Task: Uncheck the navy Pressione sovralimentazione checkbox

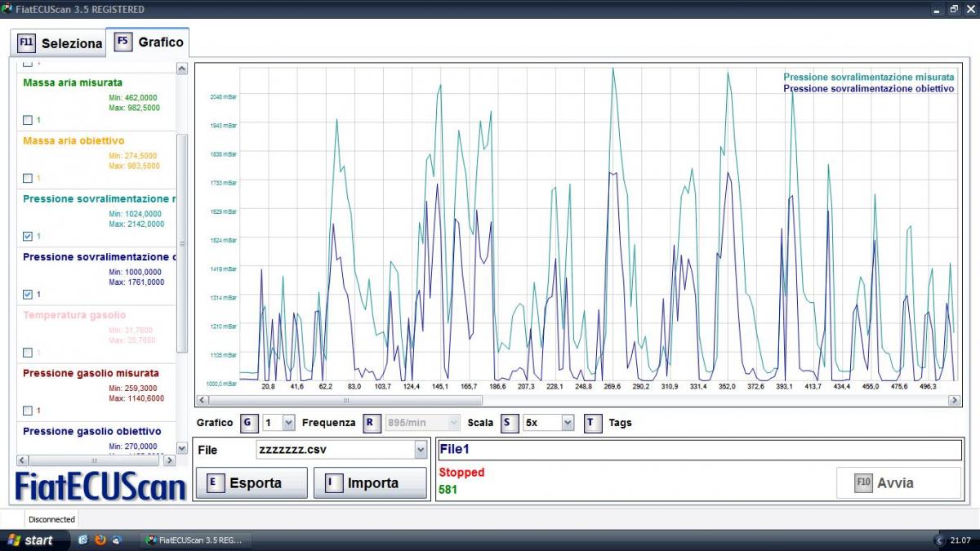Action: coord(28,294)
